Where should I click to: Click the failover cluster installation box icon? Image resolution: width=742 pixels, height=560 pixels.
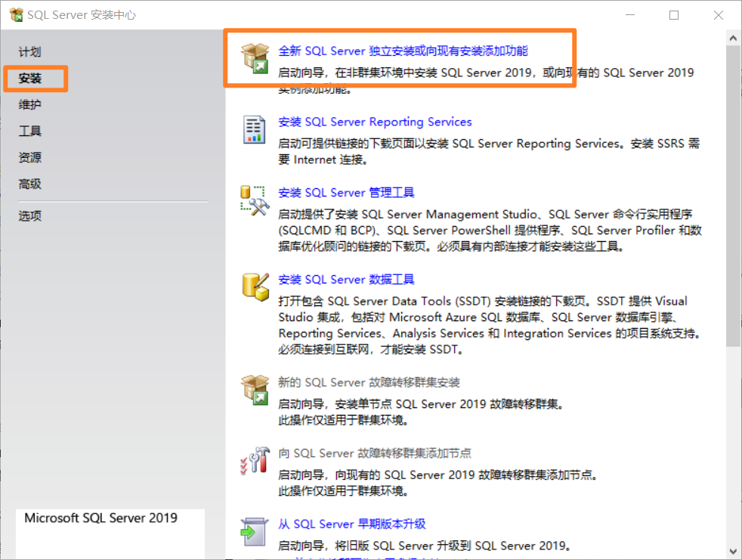(255, 390)
